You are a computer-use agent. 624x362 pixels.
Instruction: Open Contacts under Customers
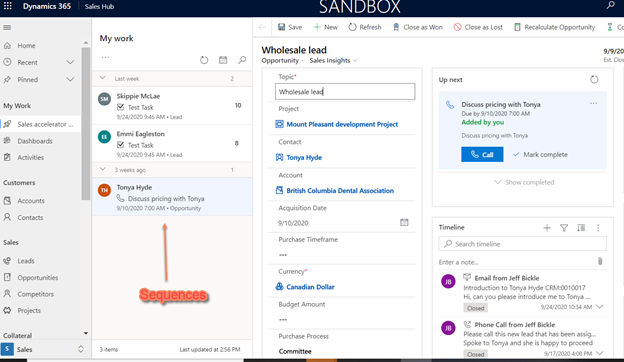[x=30, y=217]
